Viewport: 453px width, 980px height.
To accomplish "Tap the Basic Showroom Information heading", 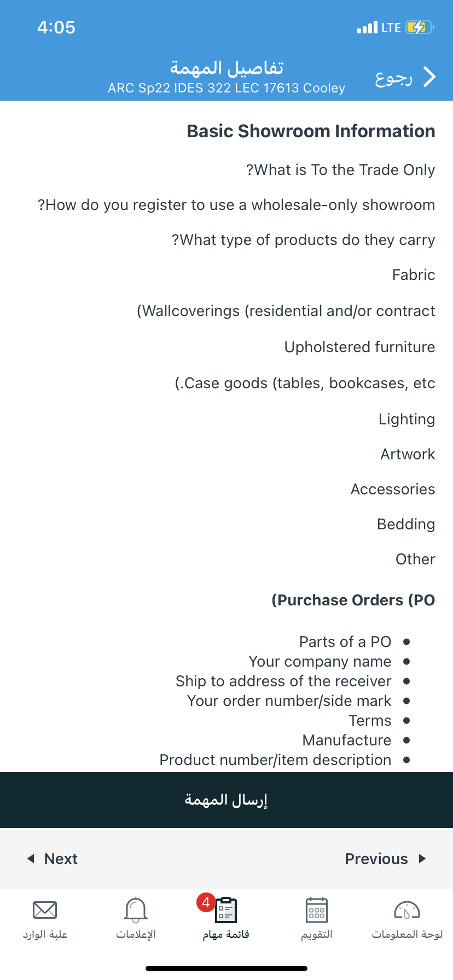I will (311, 131).
